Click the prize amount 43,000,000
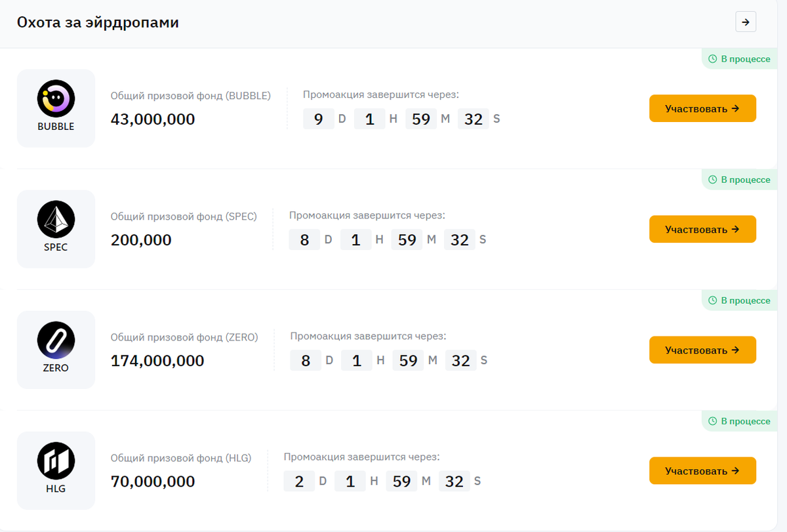Screen dimensions: 787x532 pyautogui.click(x=153, y=119)
